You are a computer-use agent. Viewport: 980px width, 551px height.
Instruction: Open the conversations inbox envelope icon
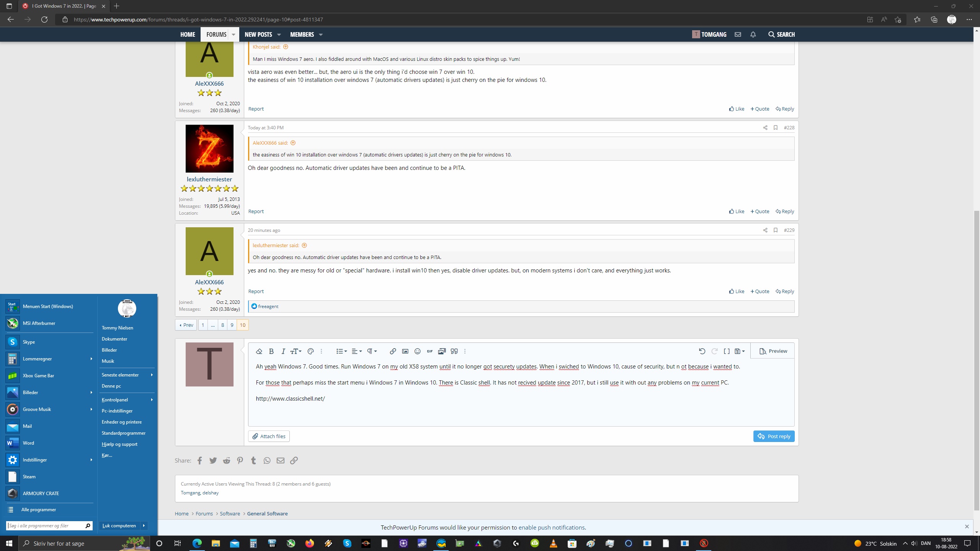(x=738, y=34)
